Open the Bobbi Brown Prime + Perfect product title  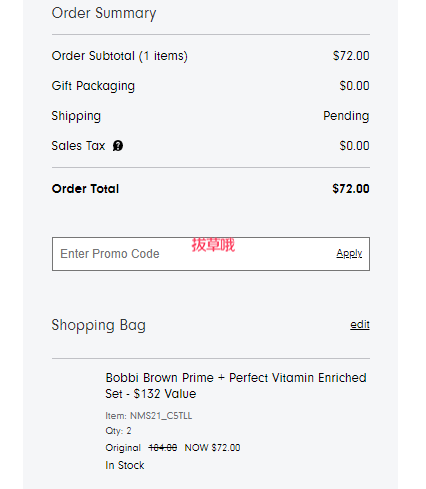point(236,386)
